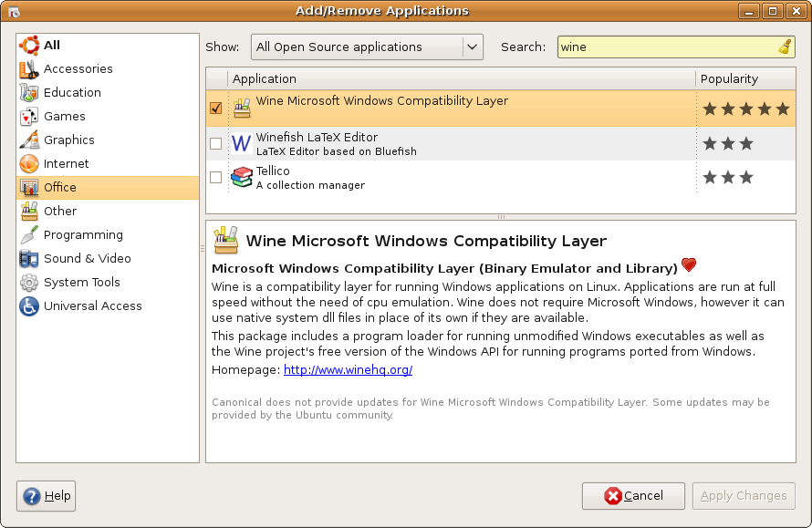
Task: Open the winehq.org homepage link
Action: (348, 369)
